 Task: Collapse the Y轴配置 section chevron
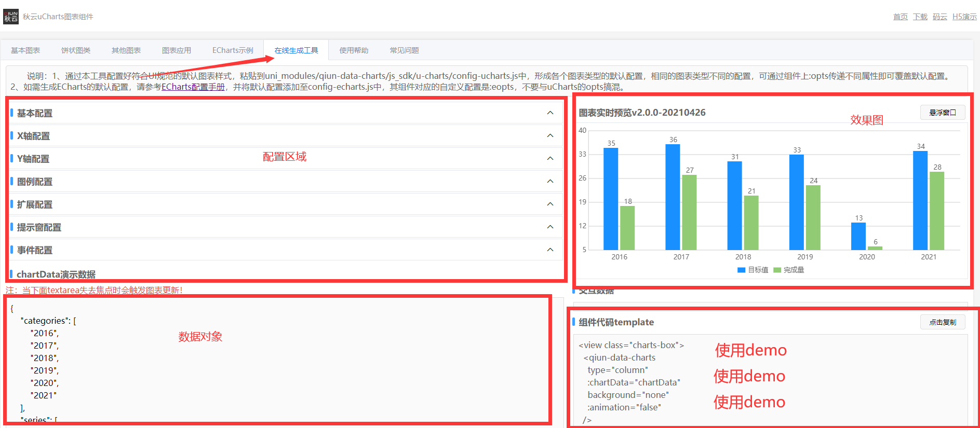[550, 158]
